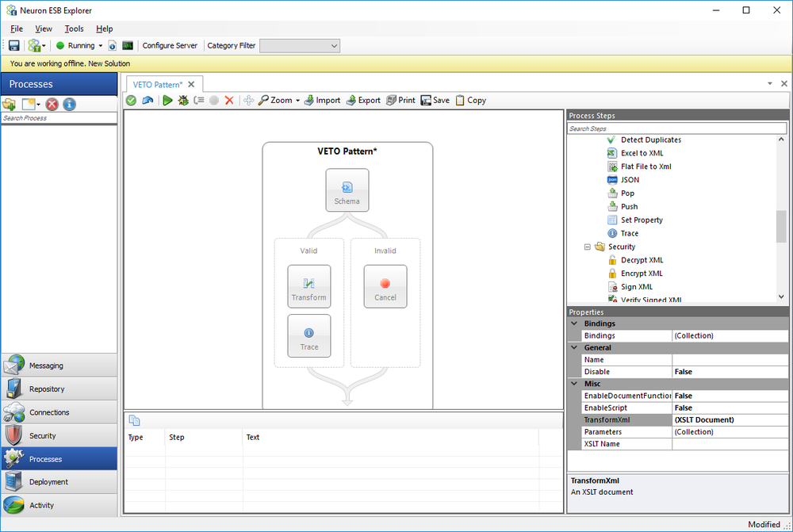This screenshot has height=532, width=793.
Task: Open the Repository navigation section
Action: (x=59, y=388)
